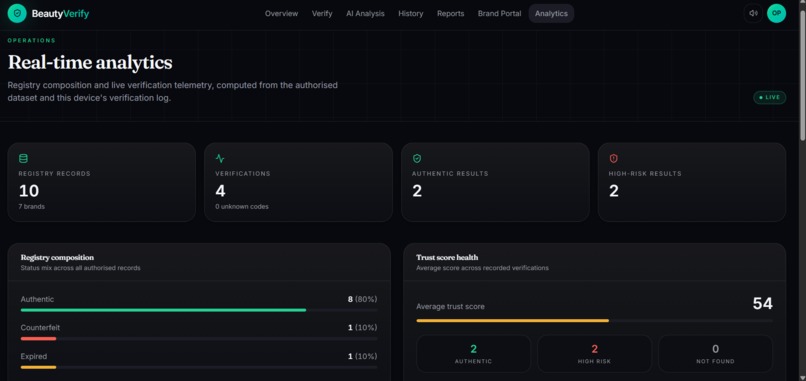Open the Overview tab
The image size is (806, 381).
point(281,14)
